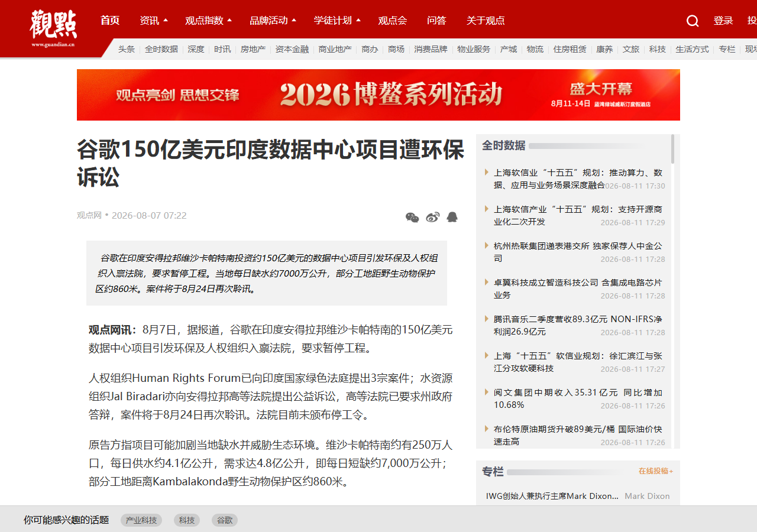Select the 商场 sub-navigation tab
The width and height of the screenshot is (757, 532).
point(396,49)
